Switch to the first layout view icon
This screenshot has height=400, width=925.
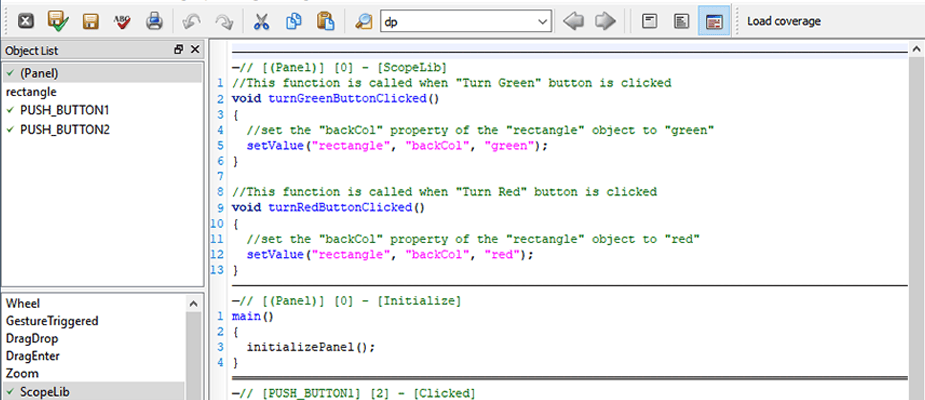tap(650, 22)
